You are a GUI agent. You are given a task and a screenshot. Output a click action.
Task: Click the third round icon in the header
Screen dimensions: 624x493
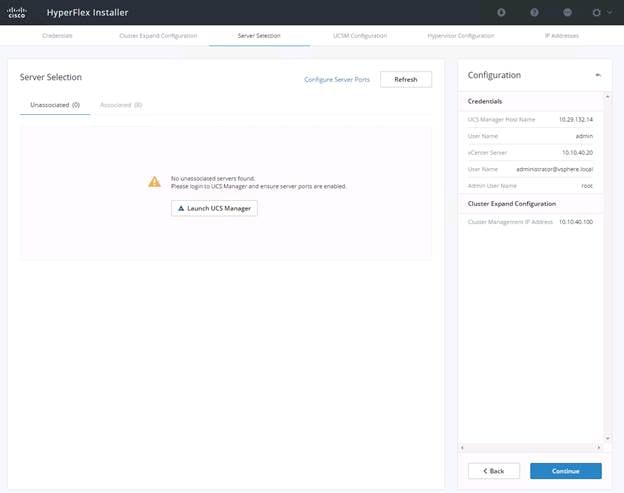coord(567,12)
